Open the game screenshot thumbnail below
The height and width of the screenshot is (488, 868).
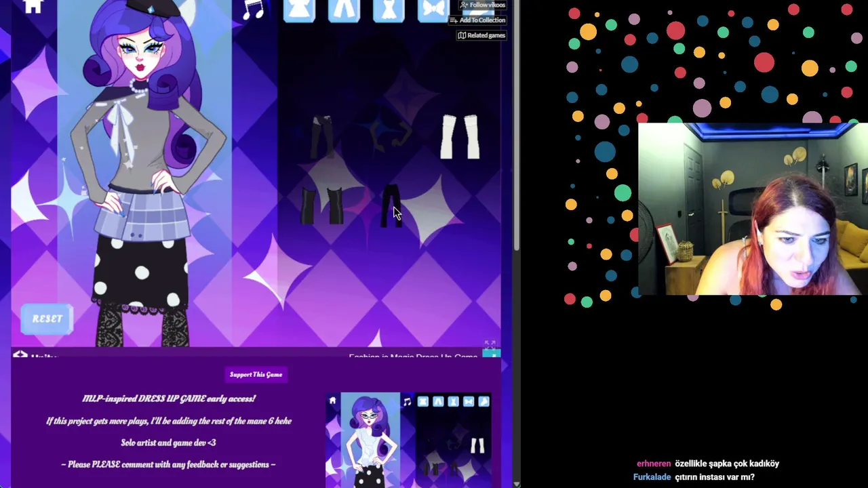pos(409,441)
